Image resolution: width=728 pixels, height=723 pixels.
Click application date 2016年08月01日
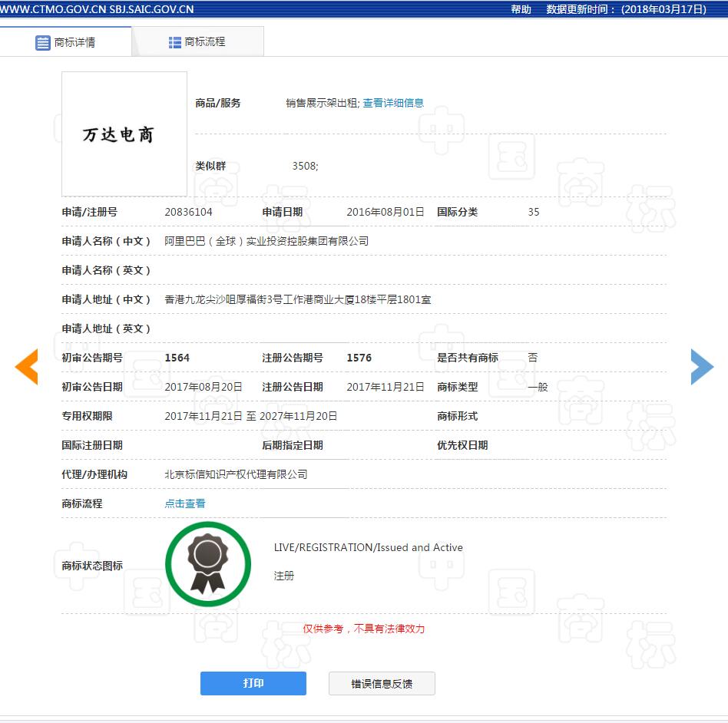click(386, 212)
